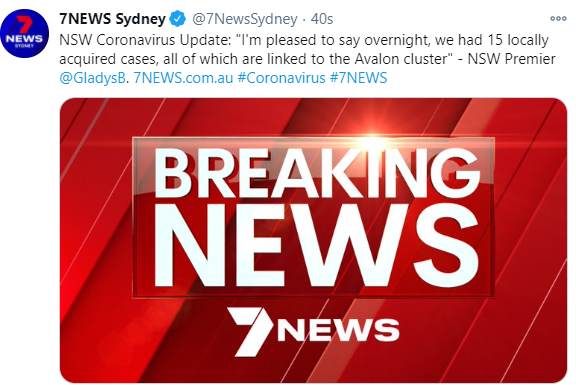Open the three-dot more options menu
The height and width of the screenshot is (385, 576).
(558, 19)
